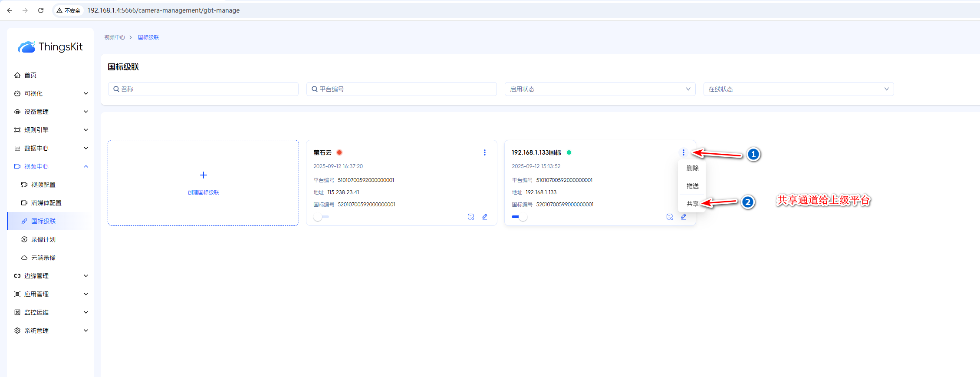Click the 创建国标级联 add card
This screenshot has width=980, height=377.
pos(203,182)
